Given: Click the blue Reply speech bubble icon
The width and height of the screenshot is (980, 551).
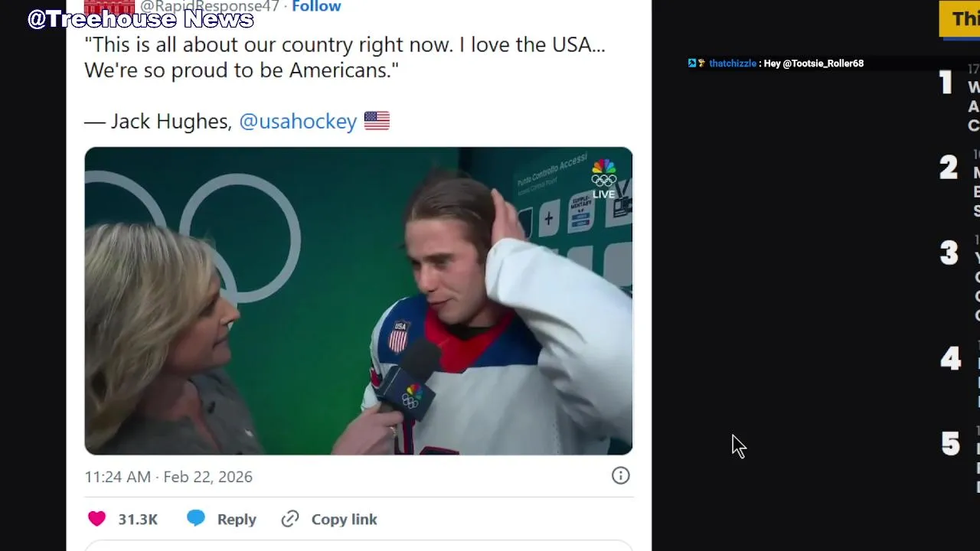Looking at the screenshot, I should coord(196,518).
